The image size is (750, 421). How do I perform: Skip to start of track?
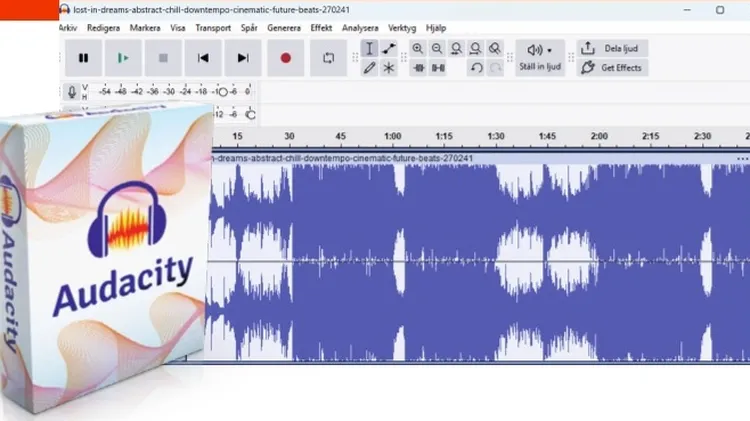[203, 58]
